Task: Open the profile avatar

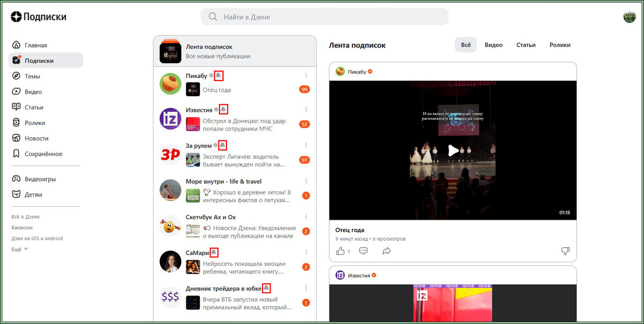Action: coord(630,17)
